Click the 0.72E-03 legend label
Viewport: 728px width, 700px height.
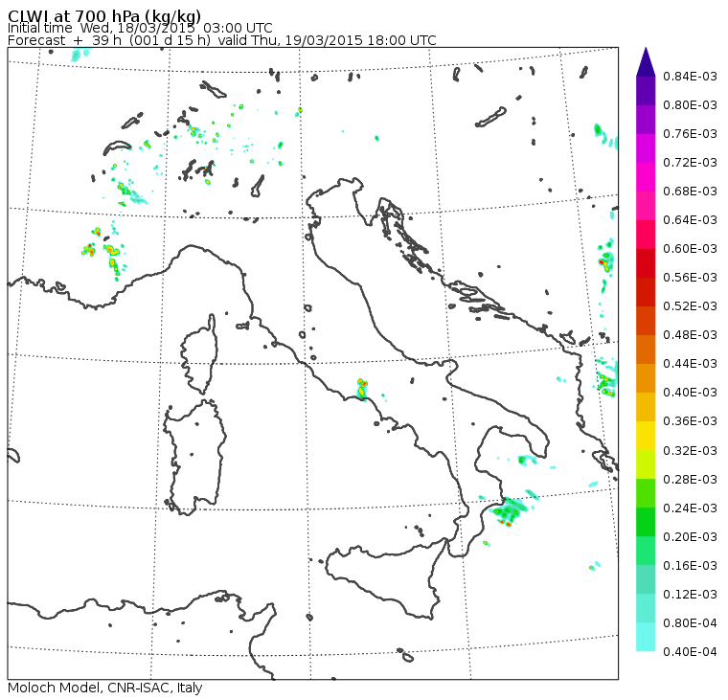tap(690, 163)
